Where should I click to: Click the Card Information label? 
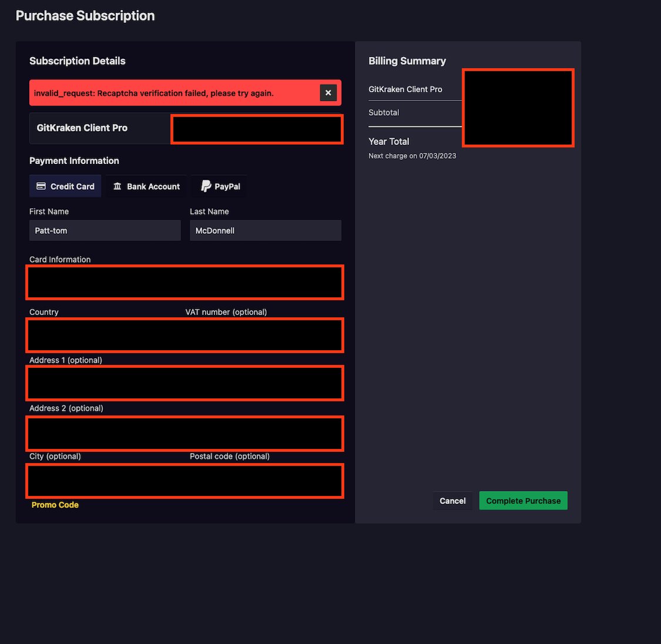(60, 260)
